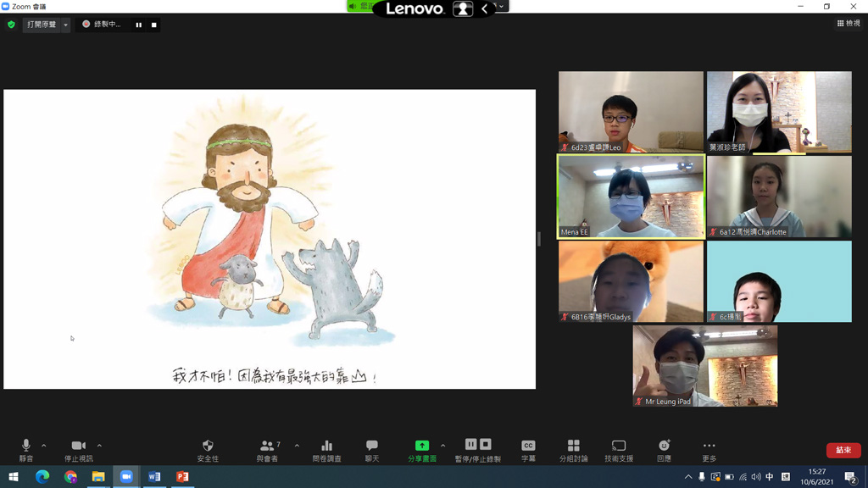Select the Mr Leung iPad video tile

[704, 366]
